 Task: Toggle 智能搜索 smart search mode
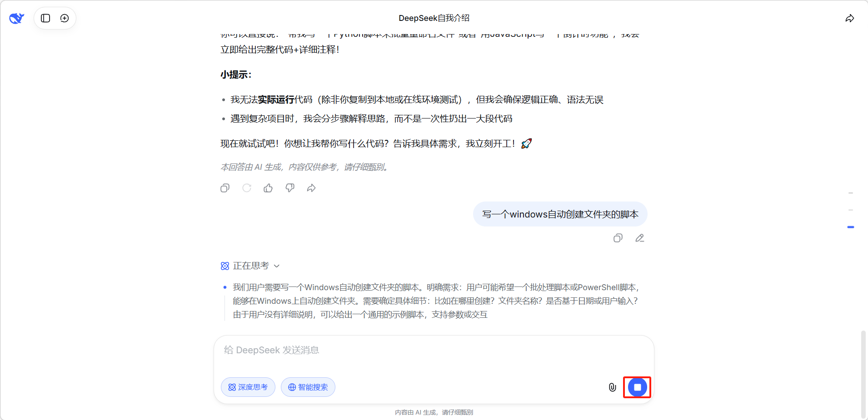[x=308, y=387]
